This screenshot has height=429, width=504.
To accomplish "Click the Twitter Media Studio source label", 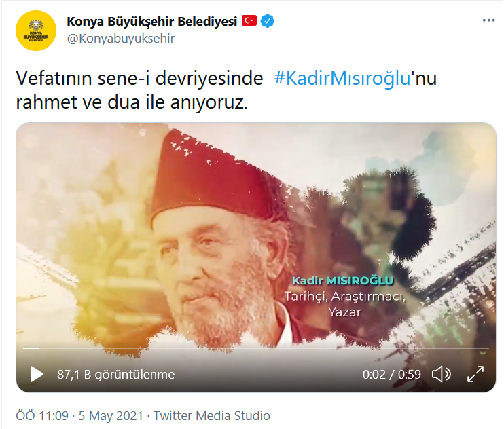I will pyautogui.click(x=212, y=416).
